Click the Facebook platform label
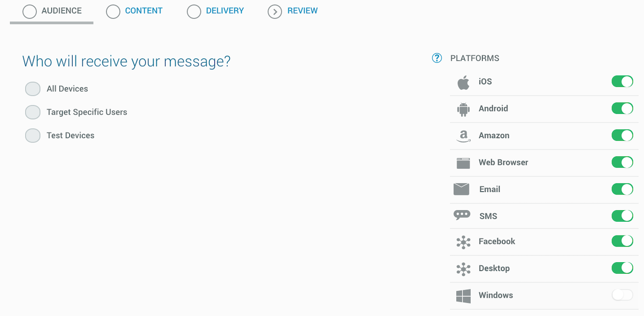Screen dimensions: 644x316 click(497, 241)
